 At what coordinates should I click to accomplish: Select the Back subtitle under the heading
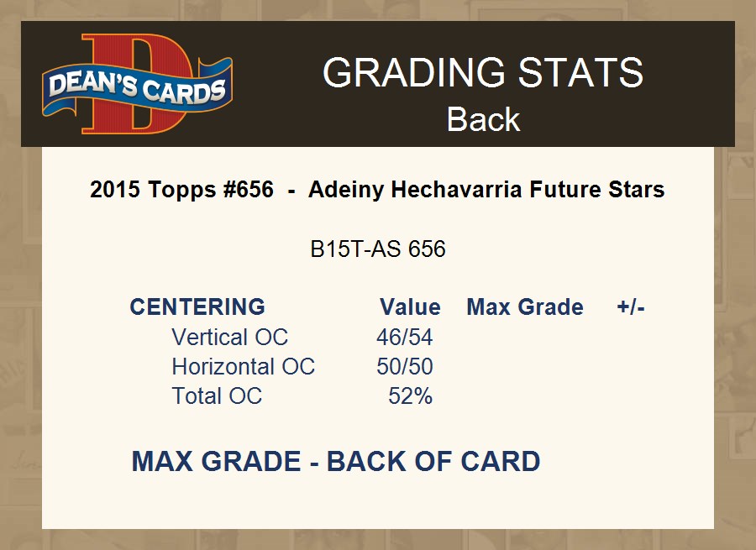click(x=483, y=119)
